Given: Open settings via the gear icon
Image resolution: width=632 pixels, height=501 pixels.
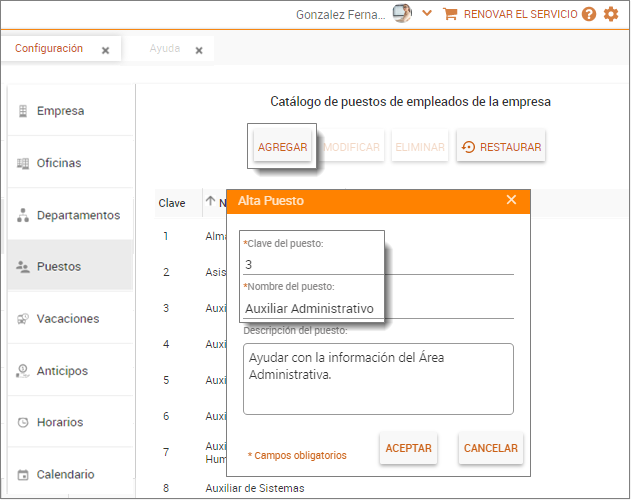Looking at the screenshot, I should (x=611, y=14).
